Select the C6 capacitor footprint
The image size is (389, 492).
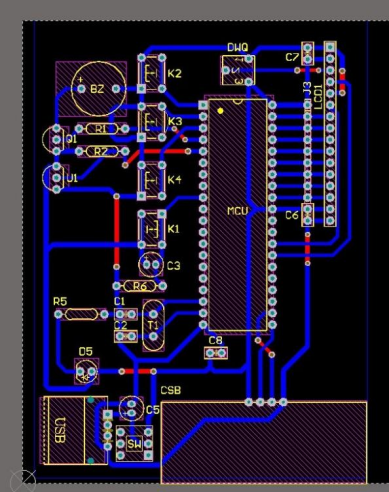pyautogui.click(x=307, y=215)
